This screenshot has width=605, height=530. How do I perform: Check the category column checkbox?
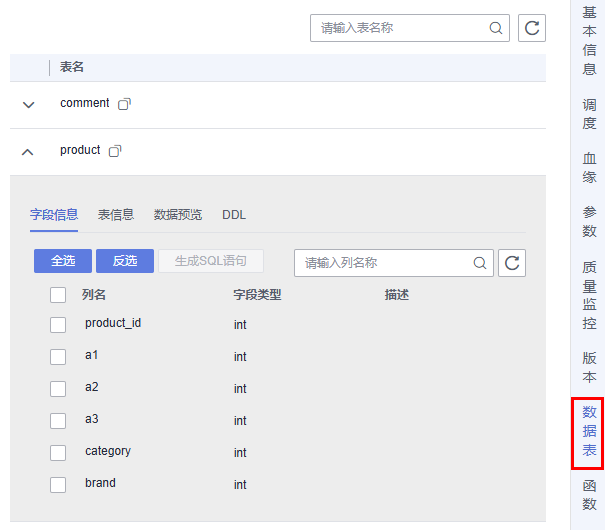coord(58,453)
